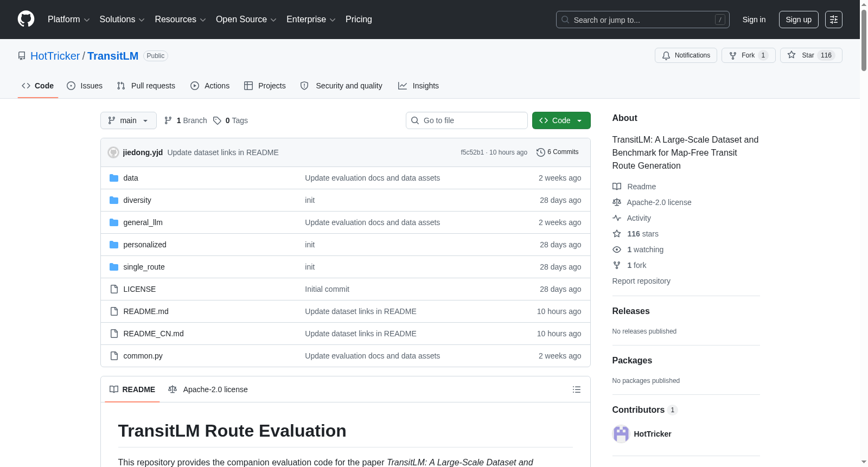Open the GitHub homepage logo
This screenshot has width=868, height=467.
[26, 19]
